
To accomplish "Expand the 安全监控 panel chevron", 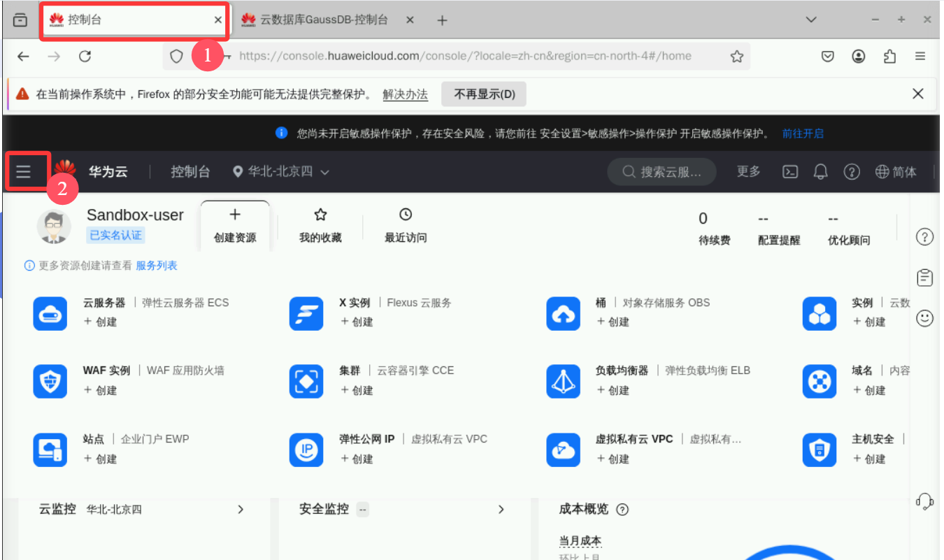I will click(501, 510).
